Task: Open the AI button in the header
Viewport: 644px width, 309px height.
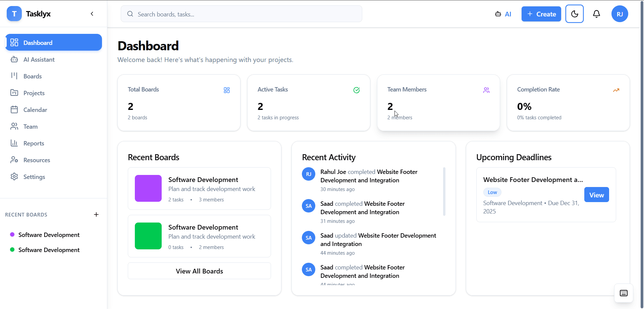Action: (503, 14)
